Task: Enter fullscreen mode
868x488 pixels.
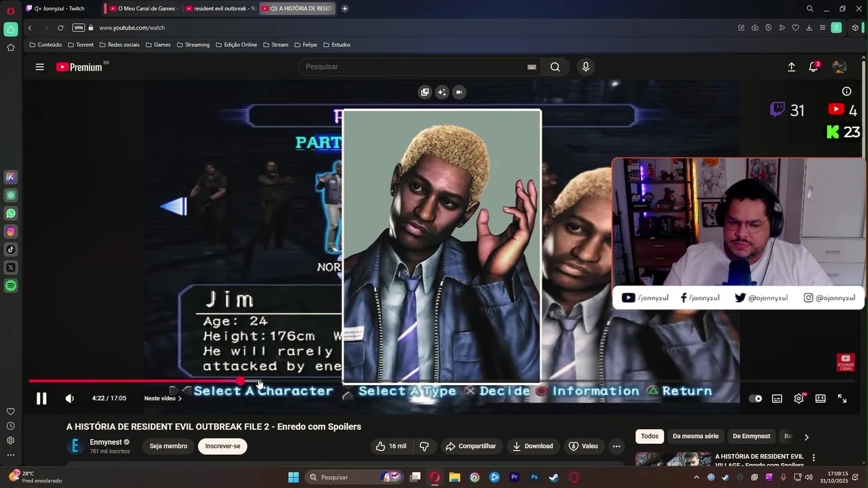Action: [x=842, y=399]
